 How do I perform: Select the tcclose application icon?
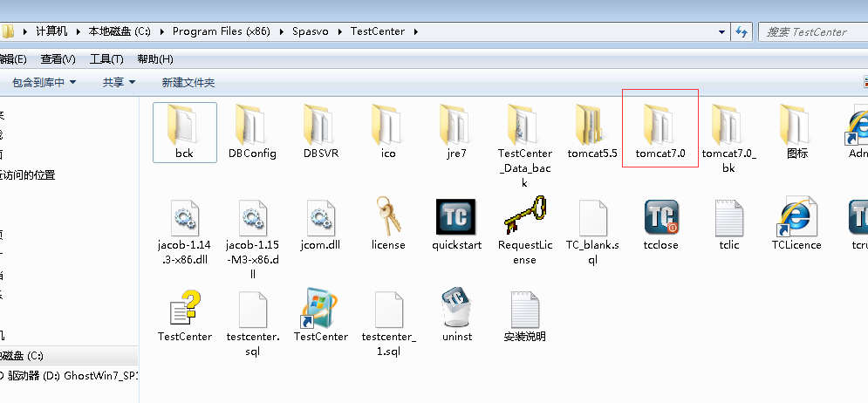pyautogui.click(x=660, y=218)
